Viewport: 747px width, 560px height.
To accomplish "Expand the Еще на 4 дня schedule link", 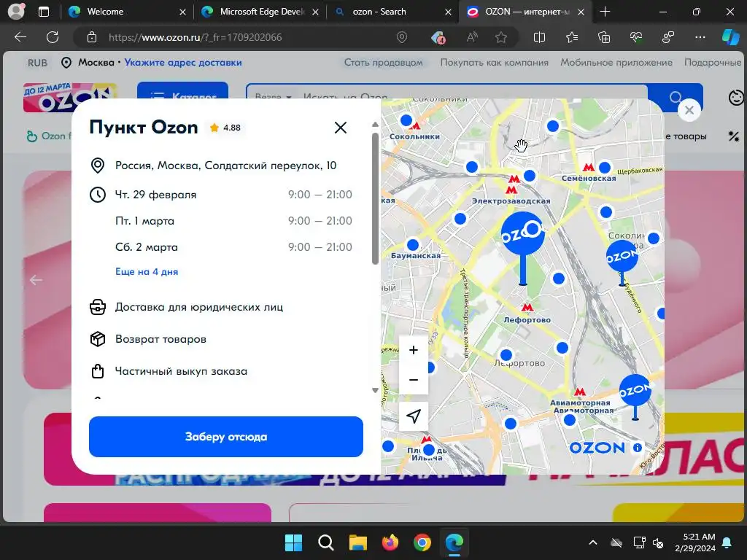I will click(147, 272).
